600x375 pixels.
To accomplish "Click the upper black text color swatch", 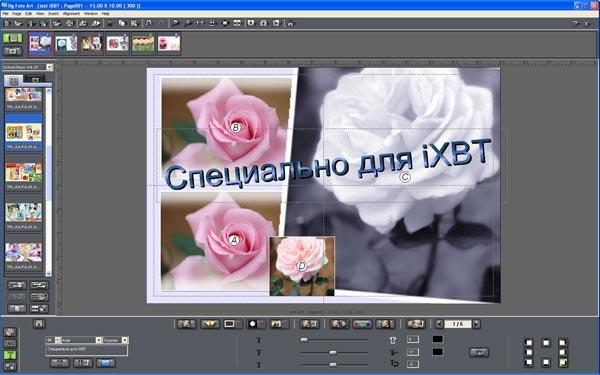I will click(x=437, y=339).
